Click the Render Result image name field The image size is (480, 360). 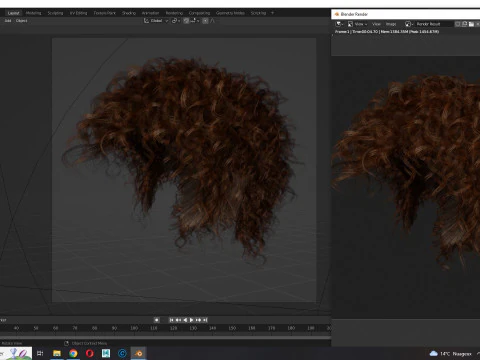(x=434, y=24)
